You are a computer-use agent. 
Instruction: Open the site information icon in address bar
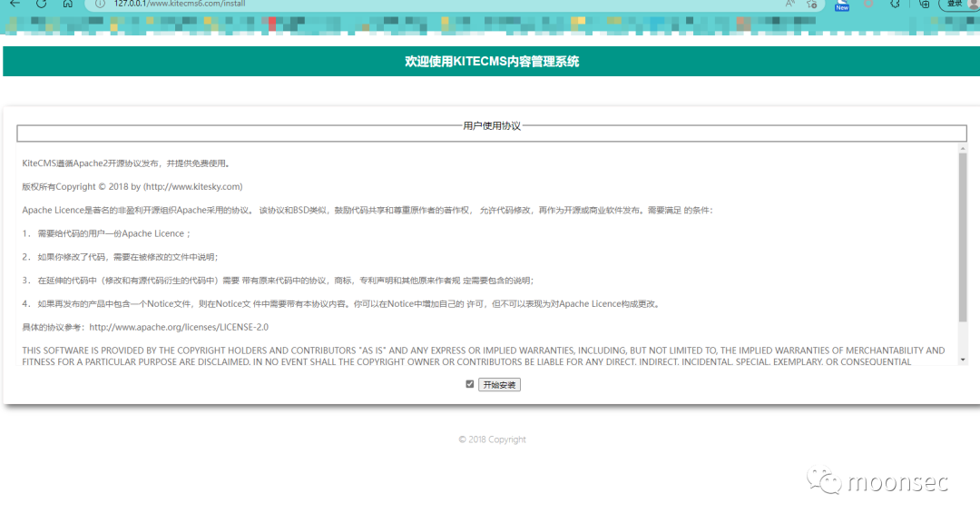100,4
